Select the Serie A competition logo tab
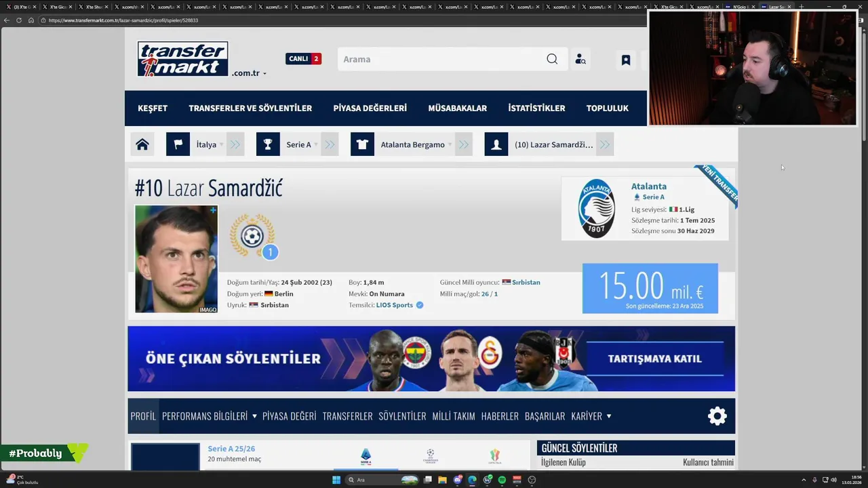 (x=366, y=456)
